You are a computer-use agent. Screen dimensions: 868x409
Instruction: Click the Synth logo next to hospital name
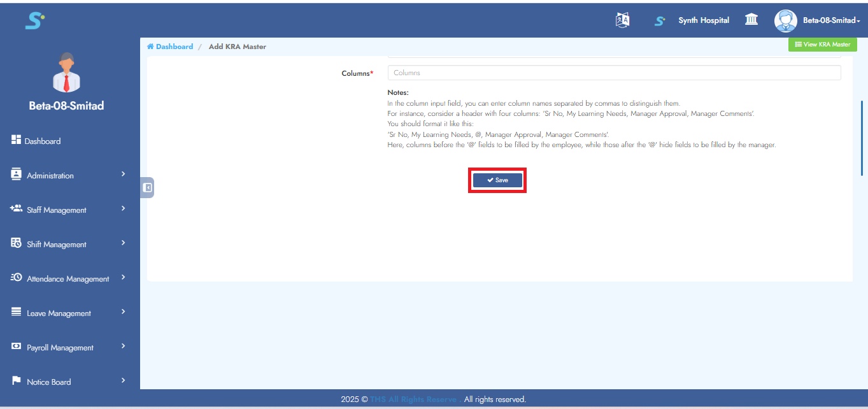point(659,20)
